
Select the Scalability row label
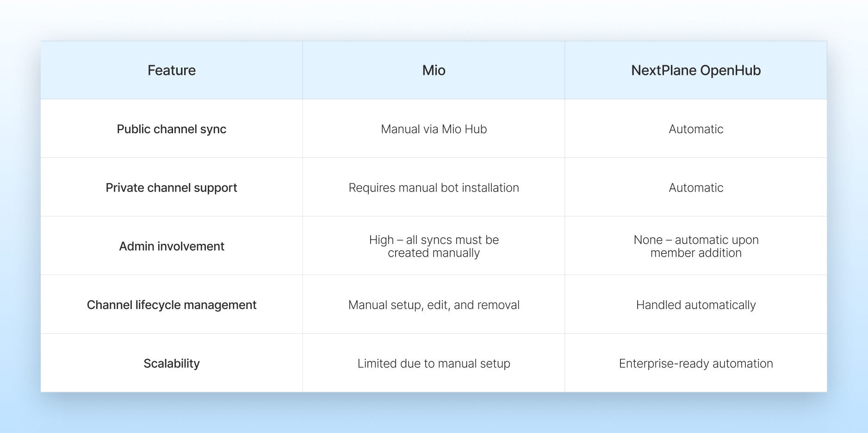pos(172,364)
